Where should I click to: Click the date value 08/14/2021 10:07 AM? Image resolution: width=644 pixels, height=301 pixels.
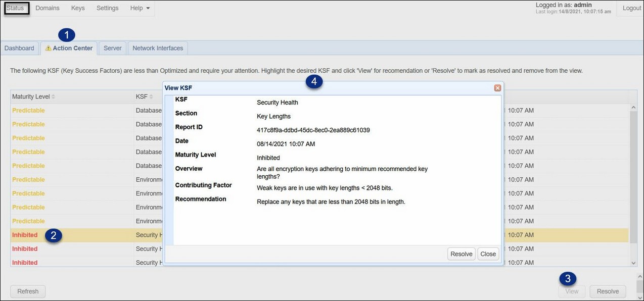[x=286, y=144]
